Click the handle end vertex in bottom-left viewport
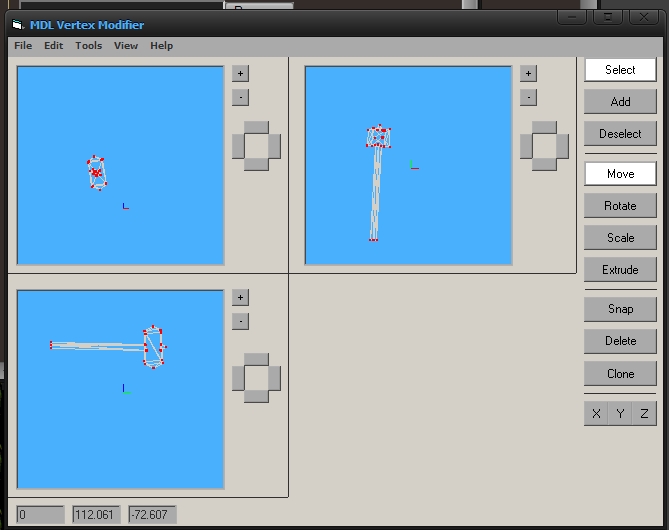Screen dimensions: 669x530 (x=51, y=345)
